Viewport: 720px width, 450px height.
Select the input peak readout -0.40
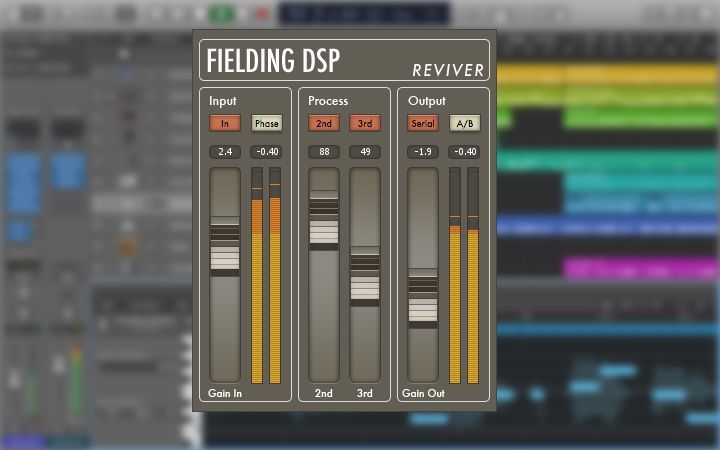tap(266, 152)
